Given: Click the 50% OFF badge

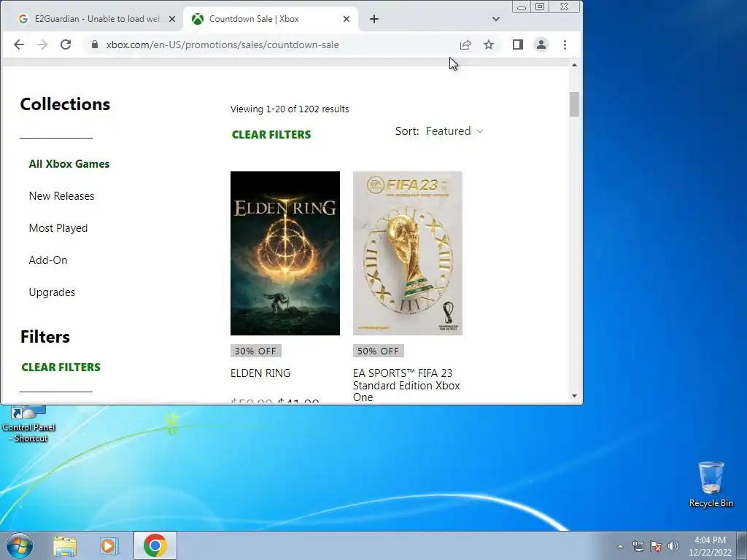Looking at the screenshot, I should point(379,351).
